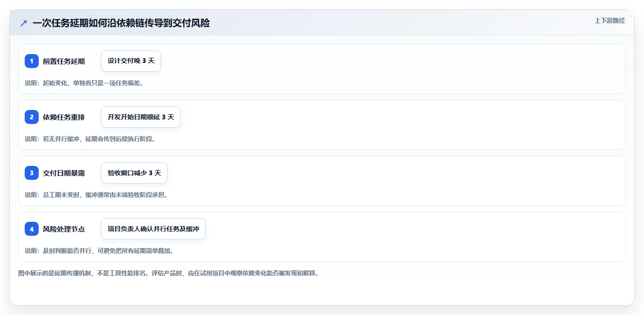Select the 依赖任务重排 heading

click(64, 117)
